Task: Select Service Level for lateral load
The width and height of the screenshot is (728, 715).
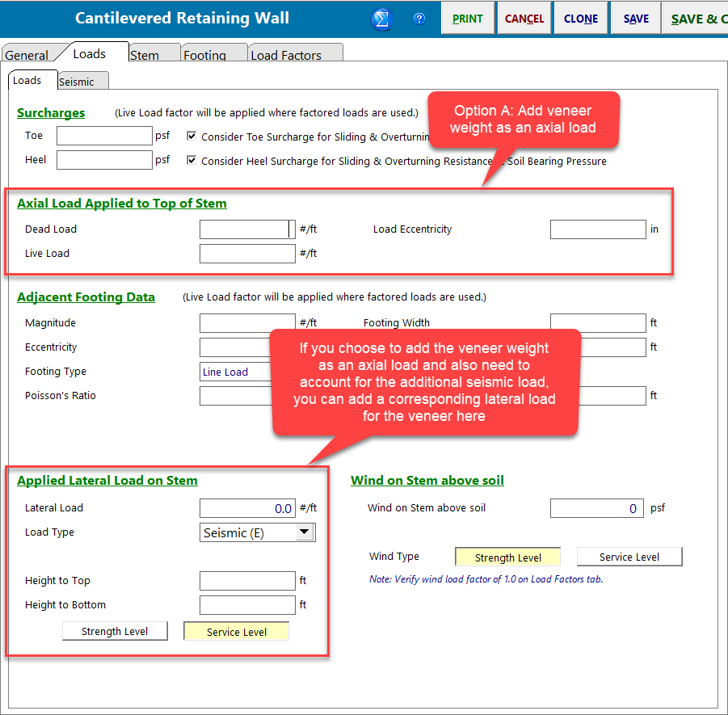Action: pos(236,632)
